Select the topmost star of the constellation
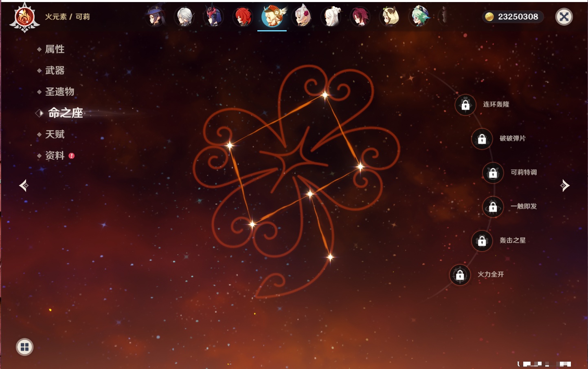Screen dimensions: 588x369 [325, 95]
